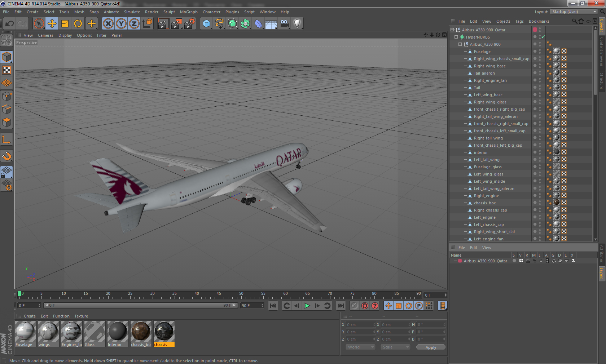
Task: Open the World coordinate dropdown
Action: tap(360, 347)
